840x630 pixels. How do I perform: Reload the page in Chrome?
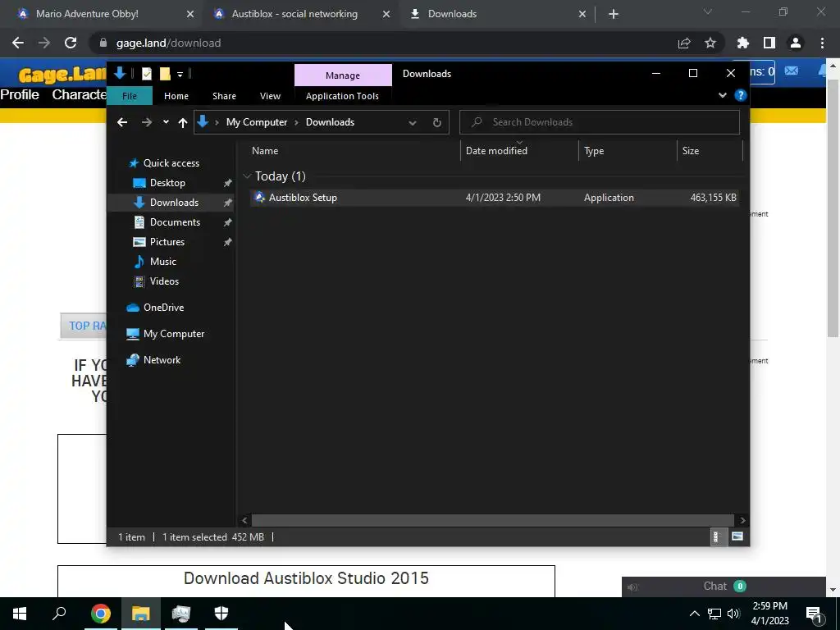click(71, 43)
